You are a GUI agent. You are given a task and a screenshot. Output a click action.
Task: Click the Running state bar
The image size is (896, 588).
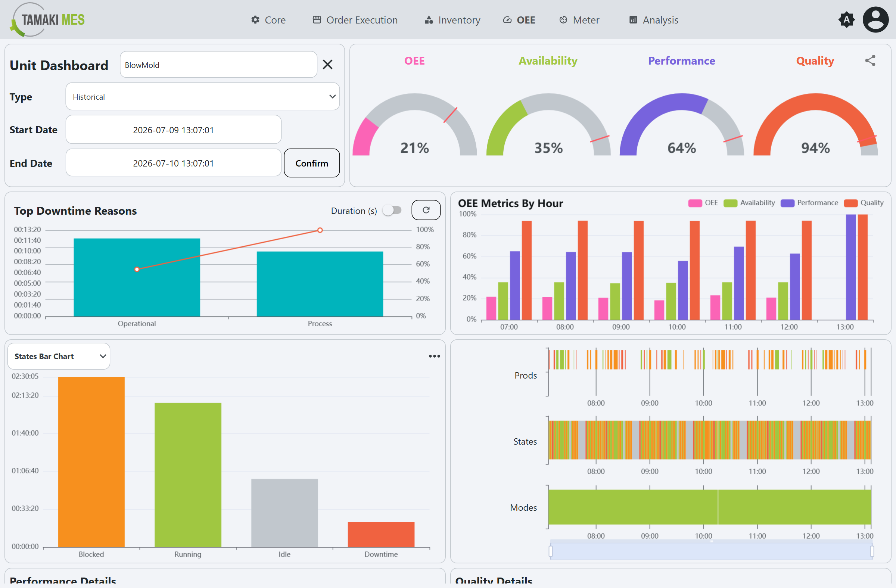pos(188,475)
